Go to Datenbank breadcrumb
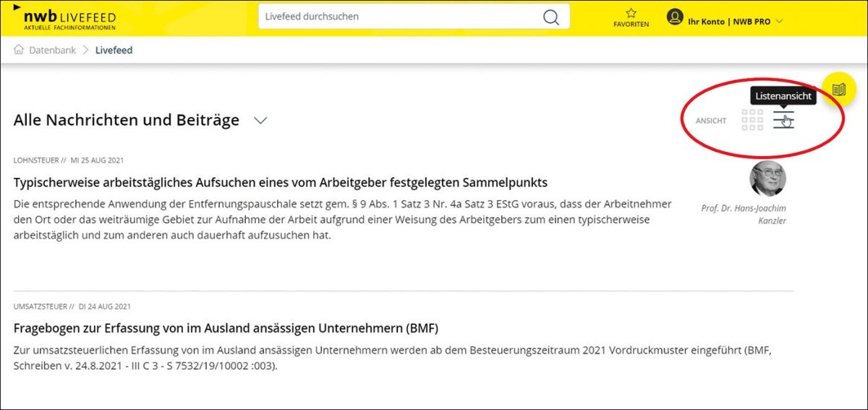 (x=52, y=50)
